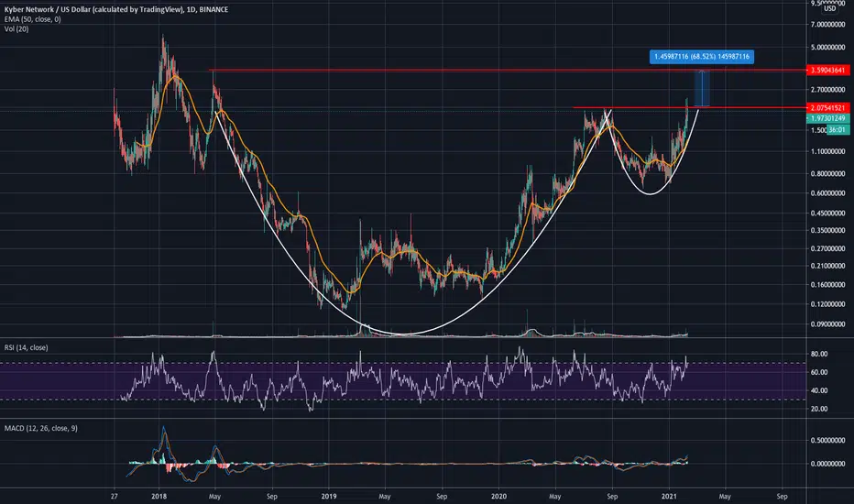
Task: Click the 1.10000000 price axis value
Action: [x=827, y=151]
